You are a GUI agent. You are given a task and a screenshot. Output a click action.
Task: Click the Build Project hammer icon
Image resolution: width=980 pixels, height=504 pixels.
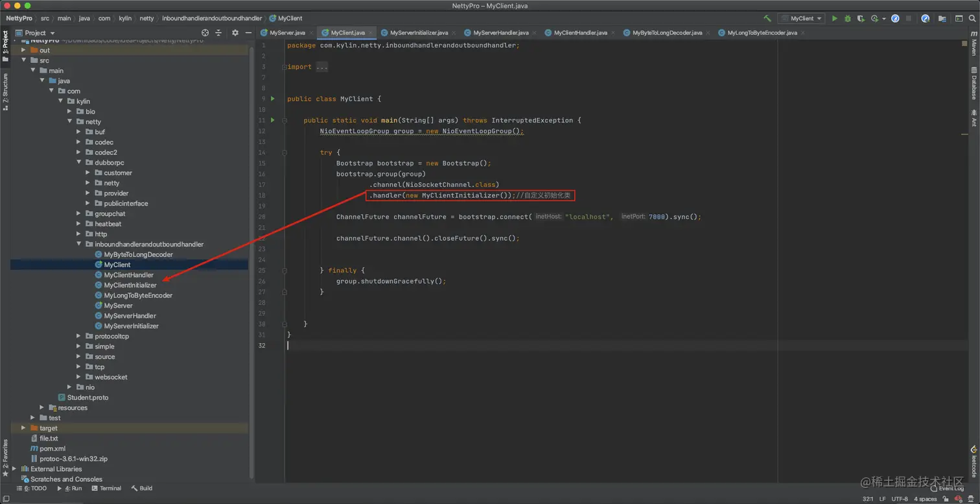point(767,19)
